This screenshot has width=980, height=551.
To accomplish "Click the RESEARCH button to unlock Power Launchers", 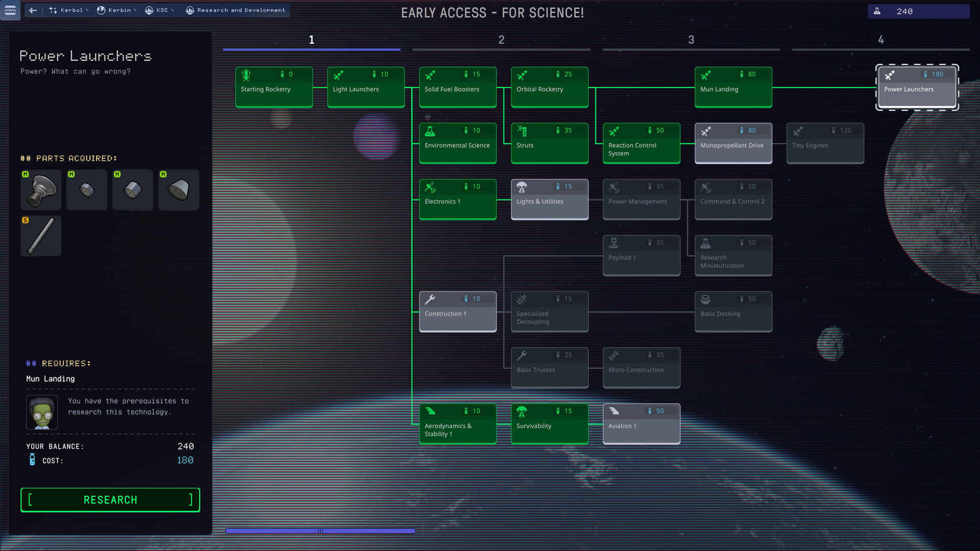I will (110, 500).
